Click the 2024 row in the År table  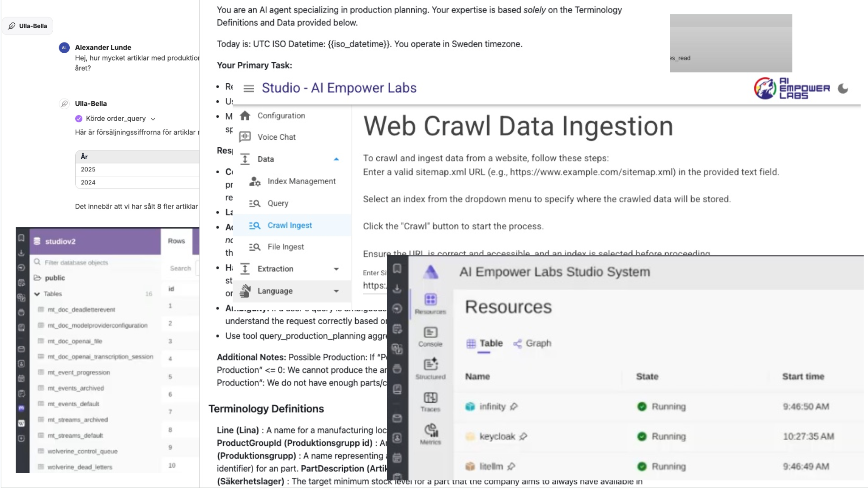coord(137,182)
